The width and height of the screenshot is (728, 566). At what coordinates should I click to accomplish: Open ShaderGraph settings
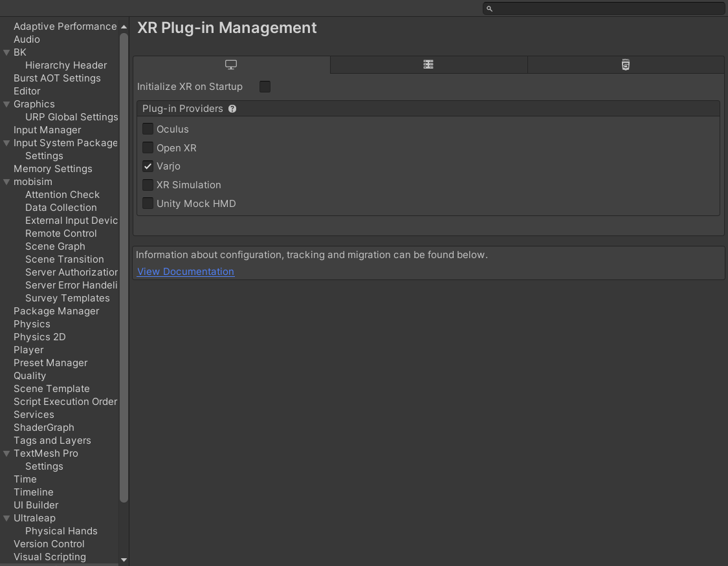(43, 428)
